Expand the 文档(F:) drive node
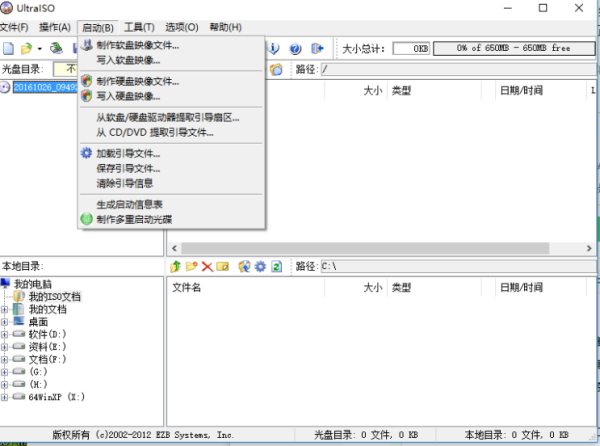Viewport: 600px width, 446px height. pos(4,359)
